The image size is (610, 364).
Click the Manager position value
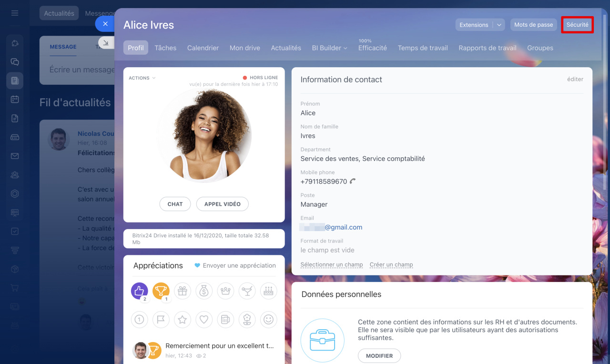click(x=314, y=204)
